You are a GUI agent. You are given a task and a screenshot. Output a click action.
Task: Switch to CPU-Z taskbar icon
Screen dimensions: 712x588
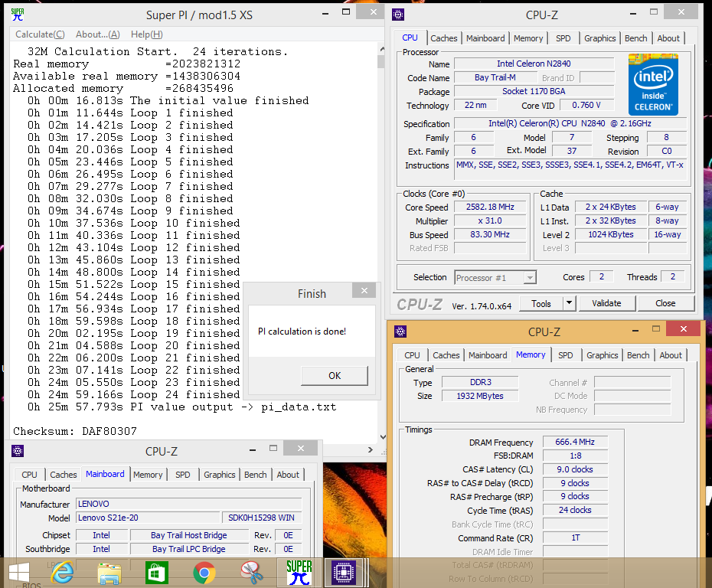344,572
